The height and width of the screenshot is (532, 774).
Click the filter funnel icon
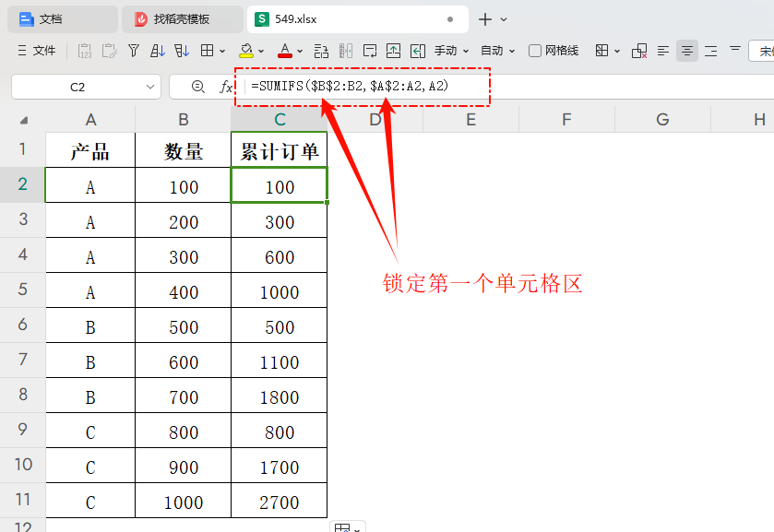click(133, 51)
